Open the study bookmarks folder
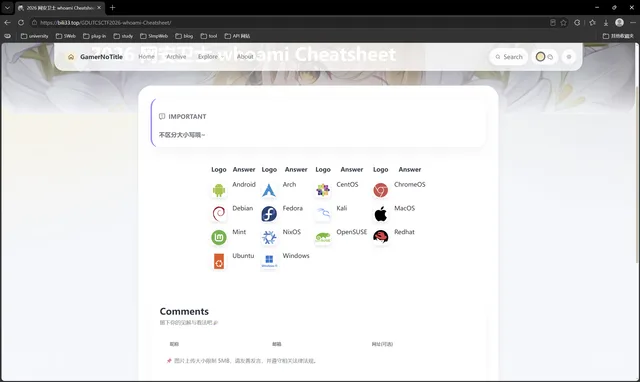The width and height of the screenshot is (640, 382). pyautogui.click(x=123, y=36)
